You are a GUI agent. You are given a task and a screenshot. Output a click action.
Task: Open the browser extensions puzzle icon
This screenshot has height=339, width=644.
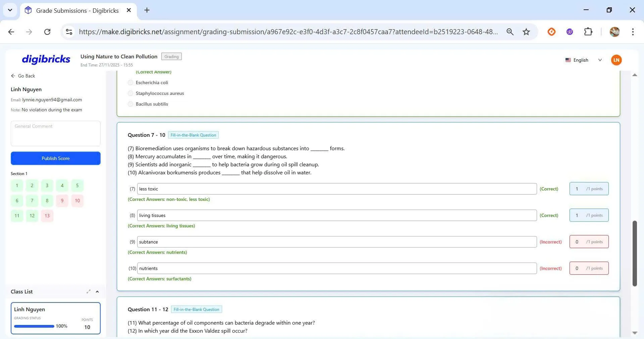[588, 32]
